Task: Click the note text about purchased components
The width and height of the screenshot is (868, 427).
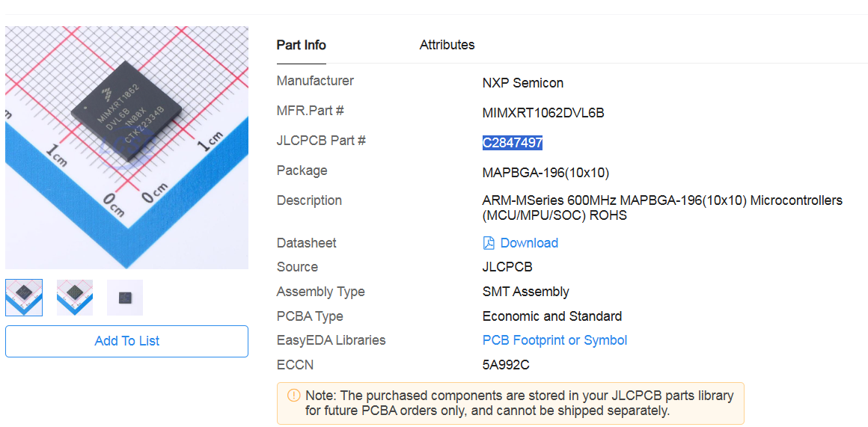Action: click(x=519, y=402)
